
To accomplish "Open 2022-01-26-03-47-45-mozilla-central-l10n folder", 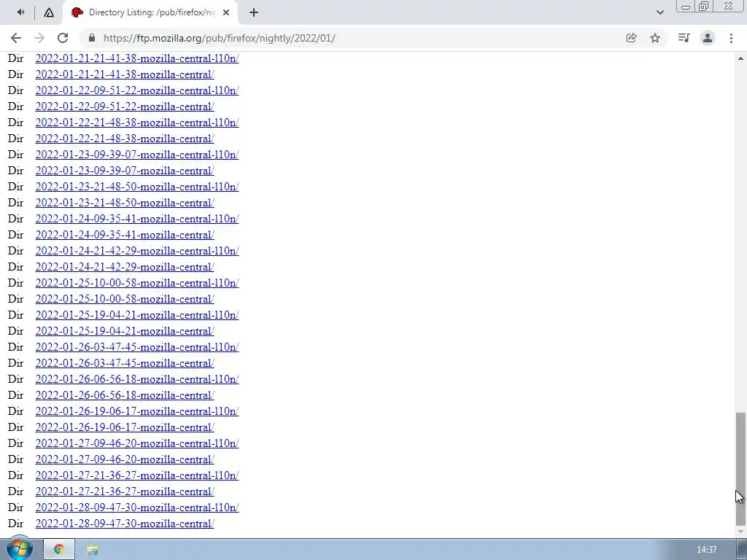I will pyautogui.click(x=136, y=347).
